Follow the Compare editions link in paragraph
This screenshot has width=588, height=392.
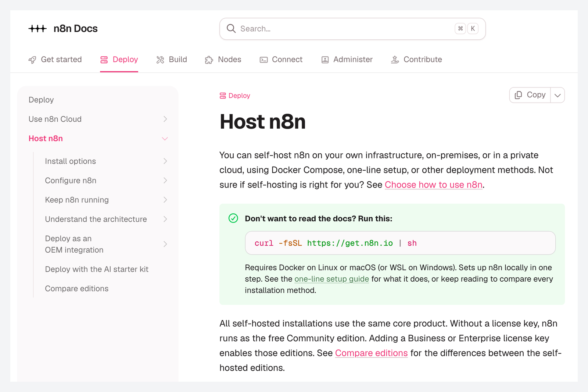coord(372,353)
